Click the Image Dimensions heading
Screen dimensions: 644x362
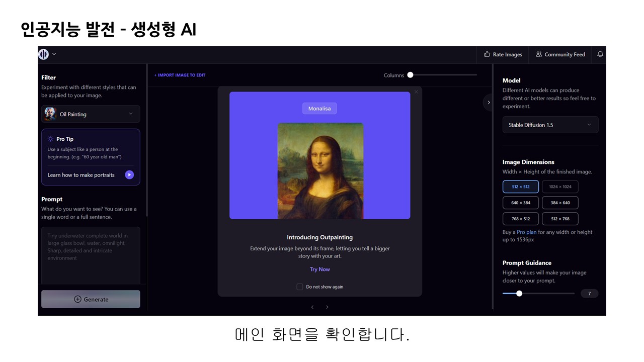pos(528,162)
